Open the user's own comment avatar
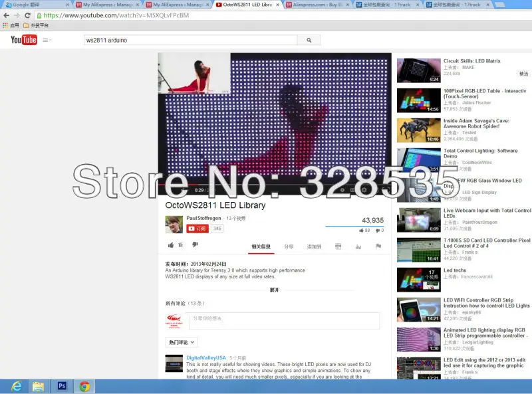532x394 pixels. [x=174, y=321]
